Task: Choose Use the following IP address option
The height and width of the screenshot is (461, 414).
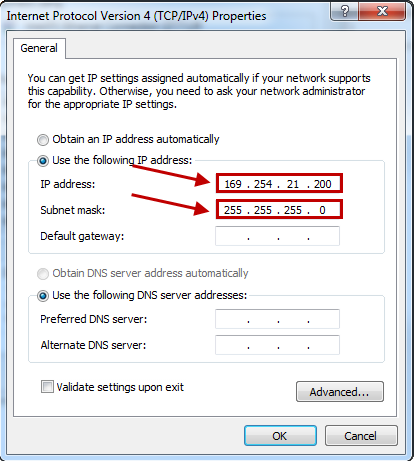Action: pyautogui.click(x=43, y=161)
